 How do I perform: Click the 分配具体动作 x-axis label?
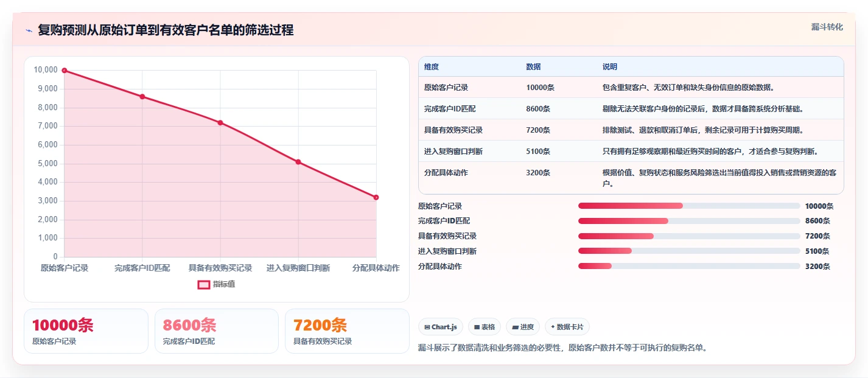pos(376,268)
